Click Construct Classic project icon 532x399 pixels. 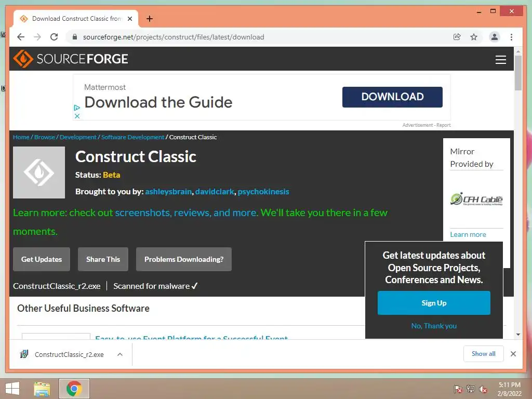point(39,172)
